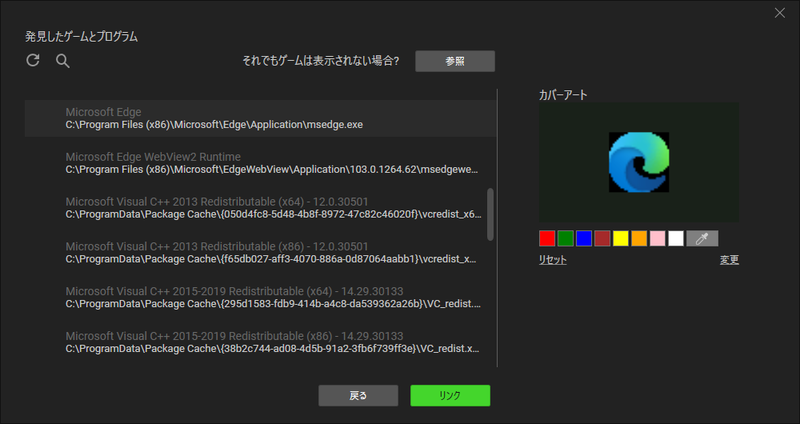Click the 発見したゲームとプログラム heading
800x424 pixels.
coord(82,37)
